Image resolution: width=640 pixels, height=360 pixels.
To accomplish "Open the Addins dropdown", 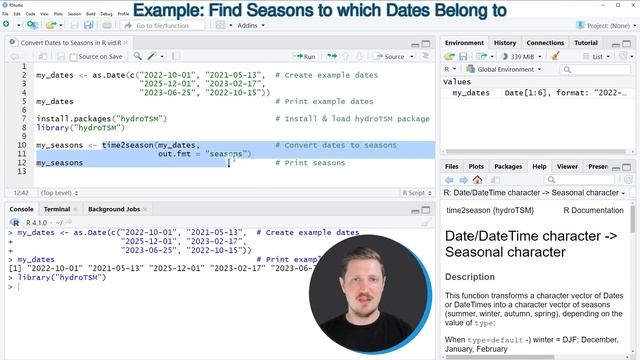I will click(251, 25).
